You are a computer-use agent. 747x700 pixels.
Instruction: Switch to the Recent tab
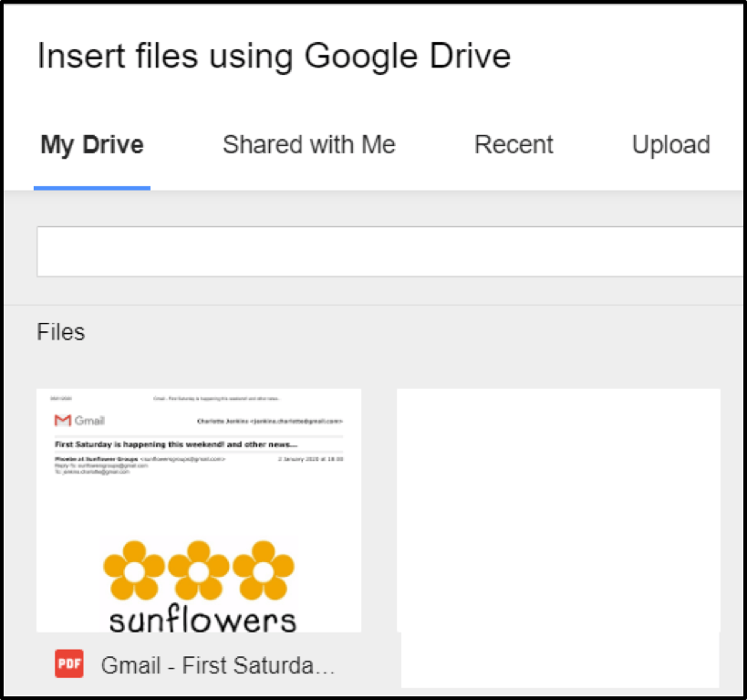point(513,144)
